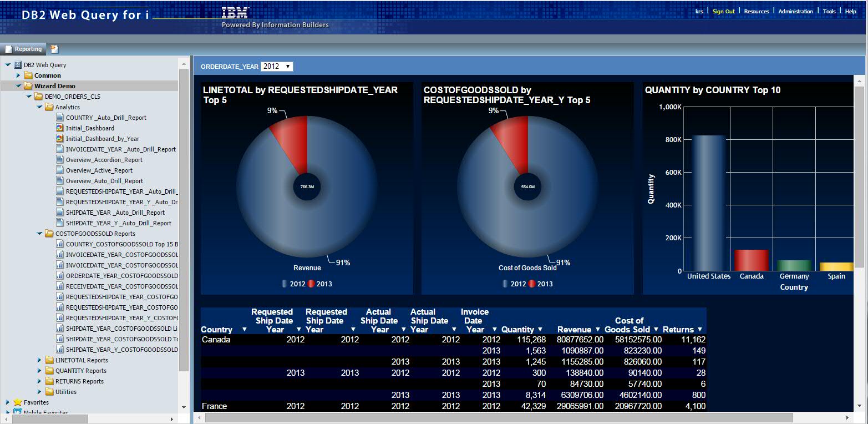Open the Revenue column filter arrow
The width and height of the screenshot is (868, 424).
pos(598,330)
